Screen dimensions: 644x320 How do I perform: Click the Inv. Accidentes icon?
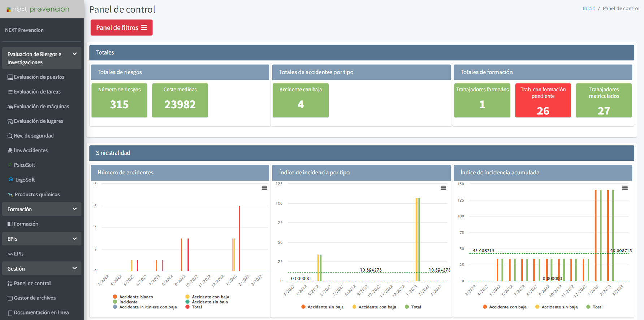click(10, 151)
